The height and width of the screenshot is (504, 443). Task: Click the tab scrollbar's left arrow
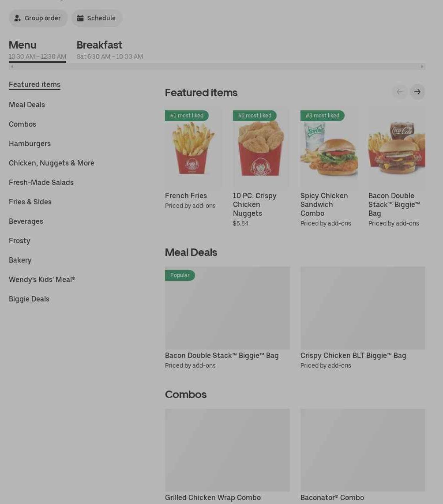[x=12, y=67]
